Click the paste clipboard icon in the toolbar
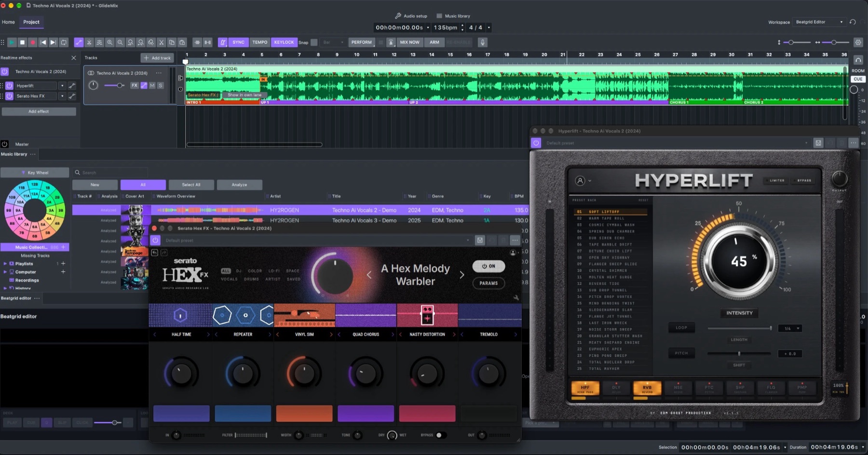This screenshot has width=868, height=455. pos(182,42)
